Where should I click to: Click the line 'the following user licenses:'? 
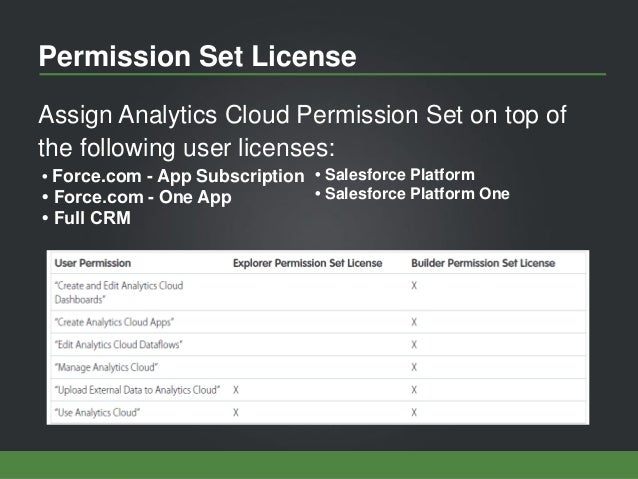click(186, 147)
